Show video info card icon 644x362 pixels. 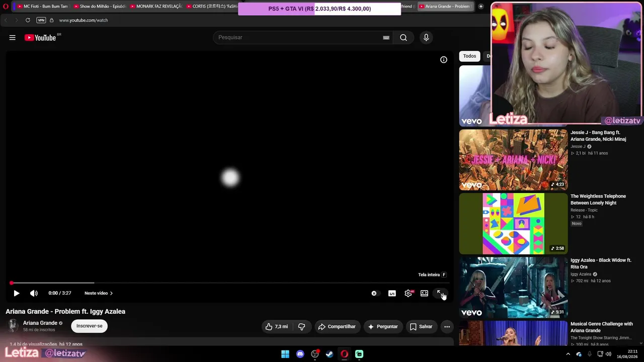(444, 60)
